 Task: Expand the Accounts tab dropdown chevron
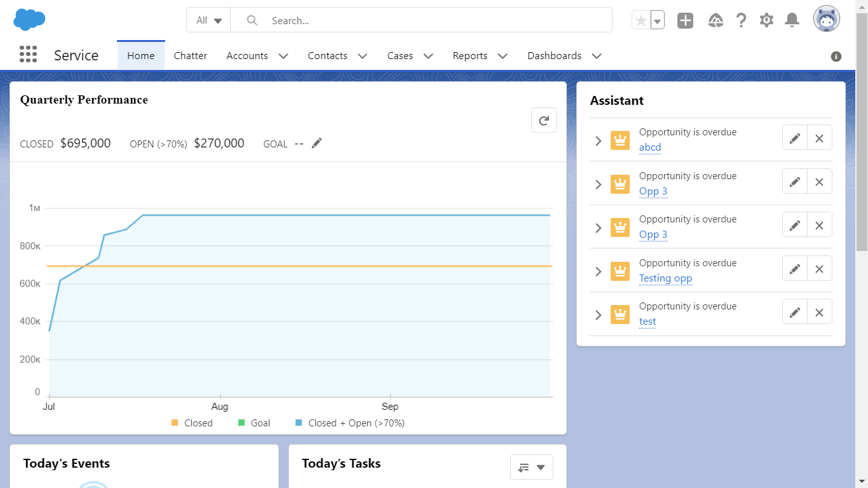click(283, 56)
